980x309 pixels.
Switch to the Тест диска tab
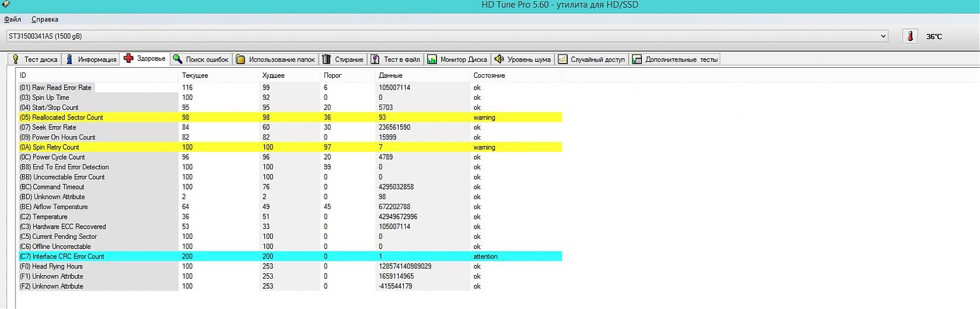point(35,59)
